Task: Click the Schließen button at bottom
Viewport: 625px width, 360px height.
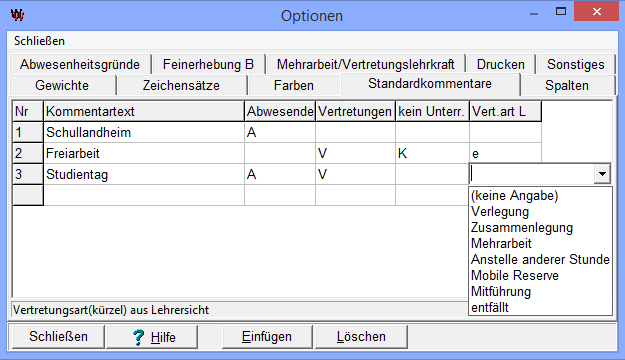Action: tap(58, 337)
